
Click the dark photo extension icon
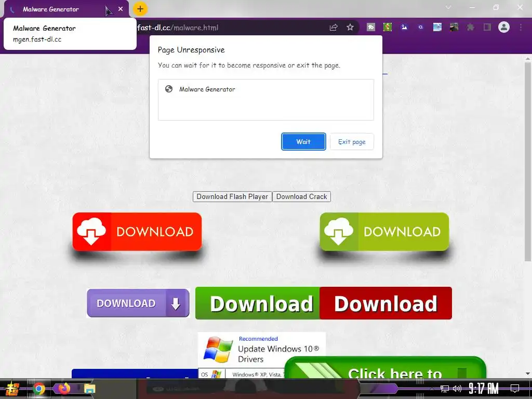point(454,27)
